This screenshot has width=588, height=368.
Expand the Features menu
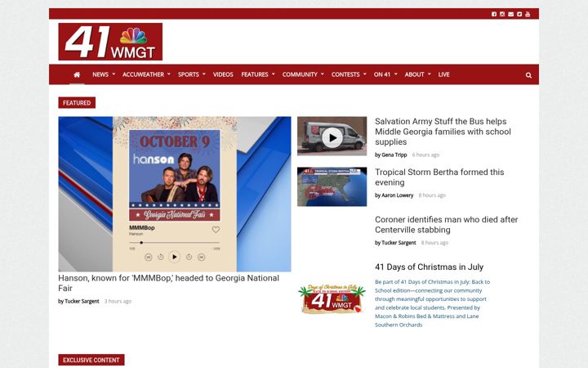point(257,74)
